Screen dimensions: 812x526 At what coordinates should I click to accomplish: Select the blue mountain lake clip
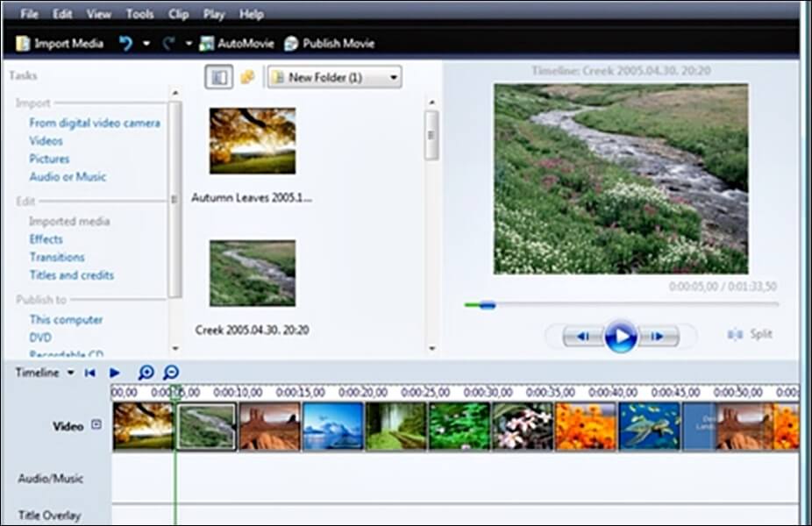point(333,426)
